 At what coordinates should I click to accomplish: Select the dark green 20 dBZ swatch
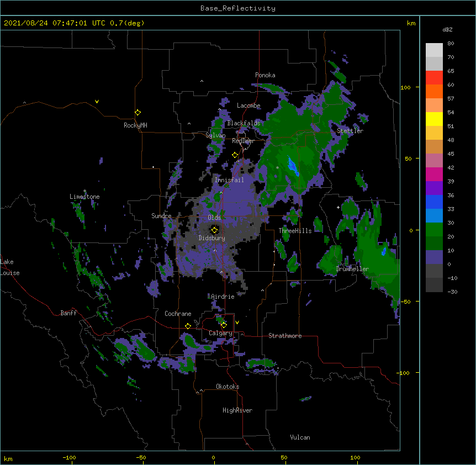click(434, 243)
